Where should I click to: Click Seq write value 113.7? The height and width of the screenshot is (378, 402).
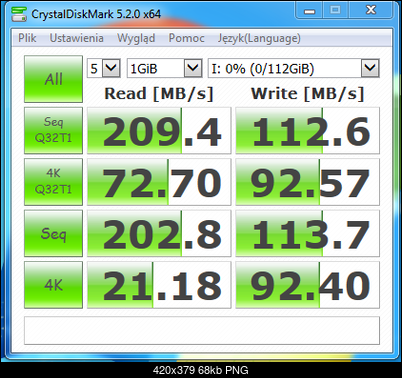[x=307, y=233]
